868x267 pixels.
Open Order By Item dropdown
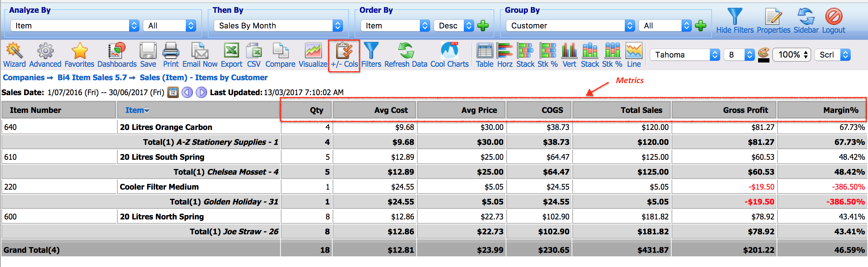395,26
